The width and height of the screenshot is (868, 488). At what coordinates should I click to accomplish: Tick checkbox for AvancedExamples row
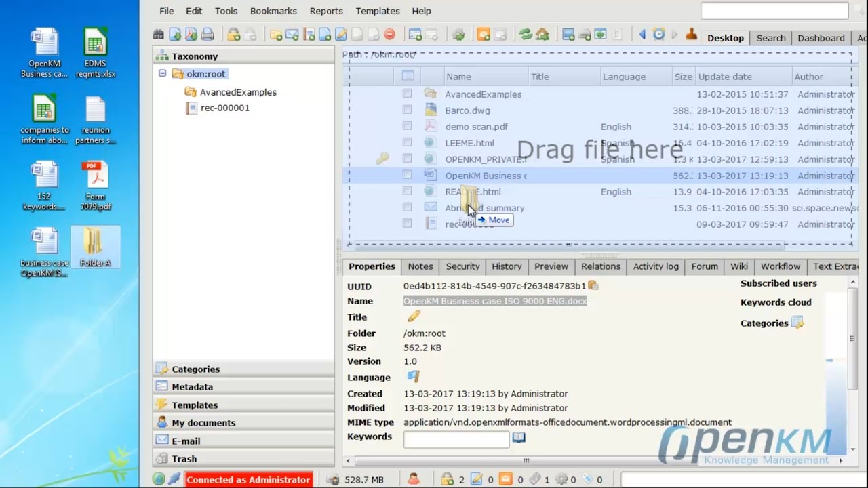(x=407, y=94)
